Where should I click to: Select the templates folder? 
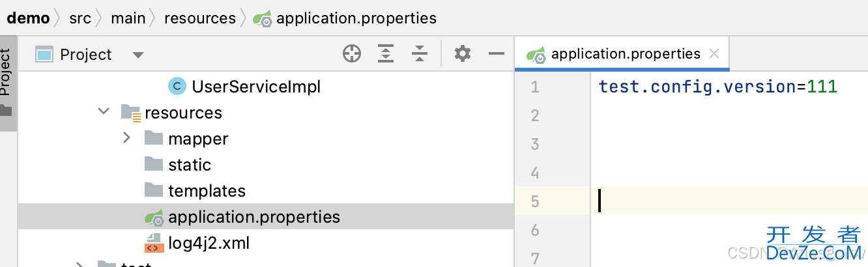pos(207,191)
